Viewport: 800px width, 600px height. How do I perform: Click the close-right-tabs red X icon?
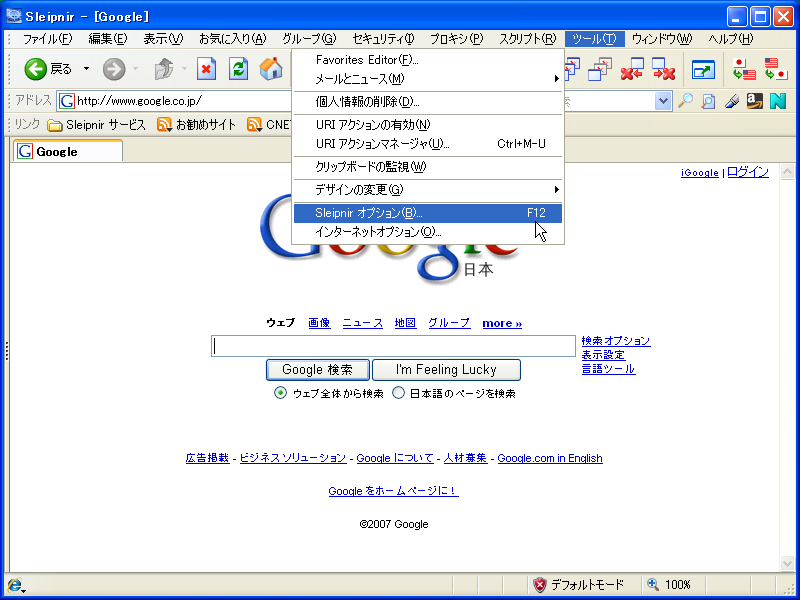tap(664, 69)
